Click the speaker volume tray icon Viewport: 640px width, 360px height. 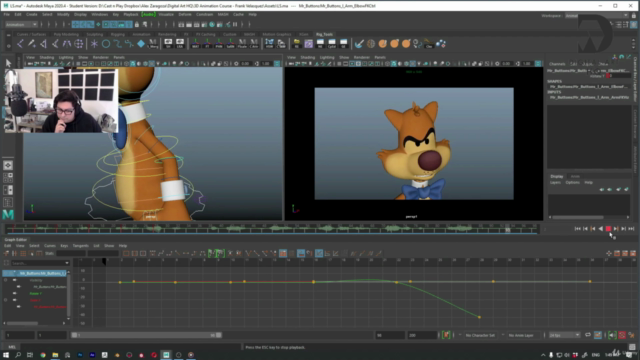point(567,355)
